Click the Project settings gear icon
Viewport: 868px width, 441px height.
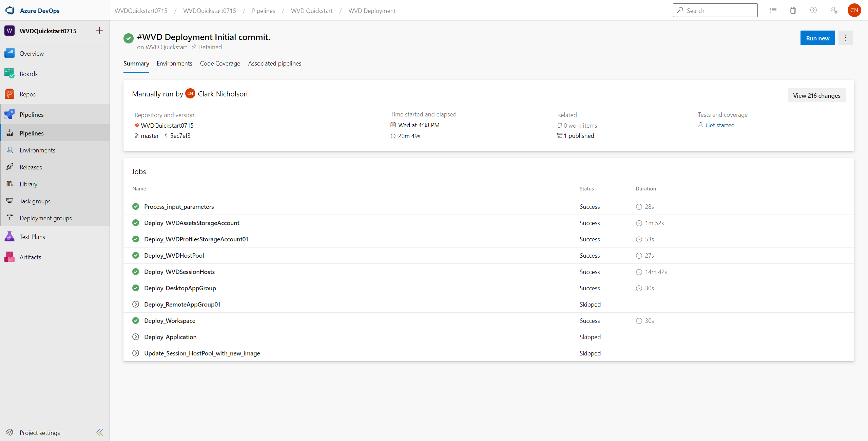[9, 432]
